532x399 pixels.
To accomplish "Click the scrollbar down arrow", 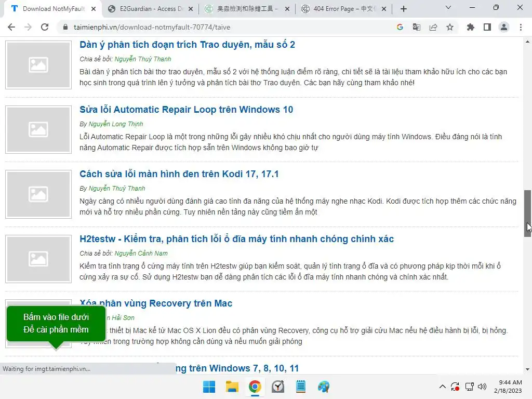I will [x=527, y=369].
